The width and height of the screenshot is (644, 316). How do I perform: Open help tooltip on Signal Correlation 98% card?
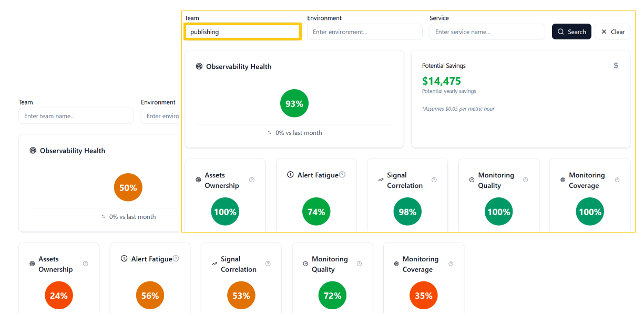434,180
